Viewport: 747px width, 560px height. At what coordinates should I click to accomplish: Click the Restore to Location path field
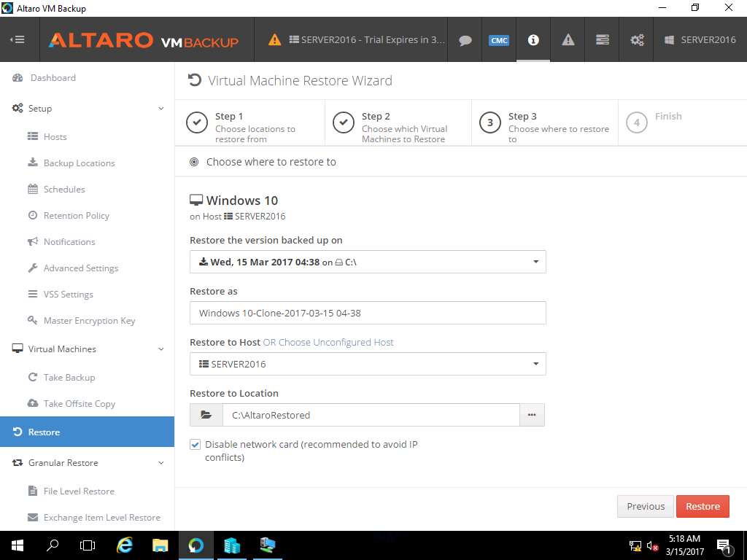click(371, 415)
